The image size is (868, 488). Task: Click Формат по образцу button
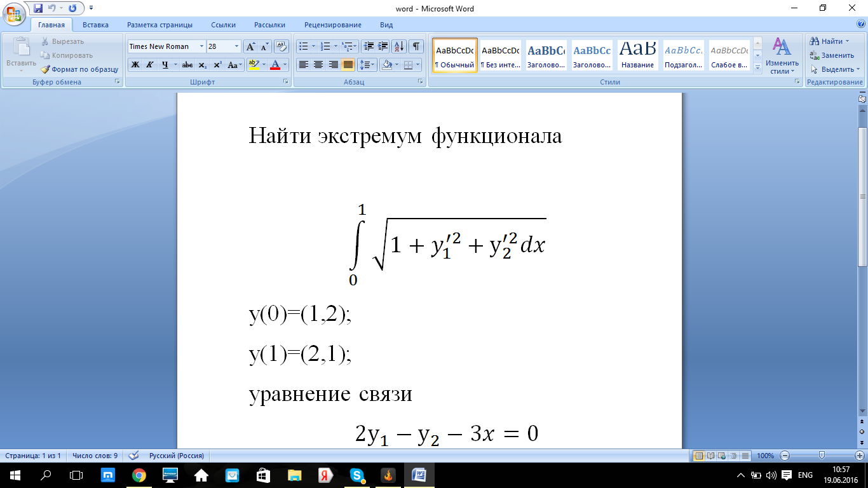80,69
